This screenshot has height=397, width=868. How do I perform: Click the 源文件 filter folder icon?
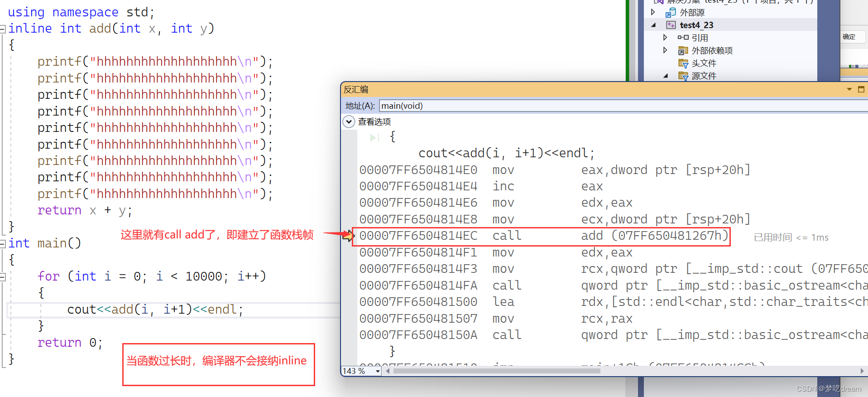[x=683, y=76]
